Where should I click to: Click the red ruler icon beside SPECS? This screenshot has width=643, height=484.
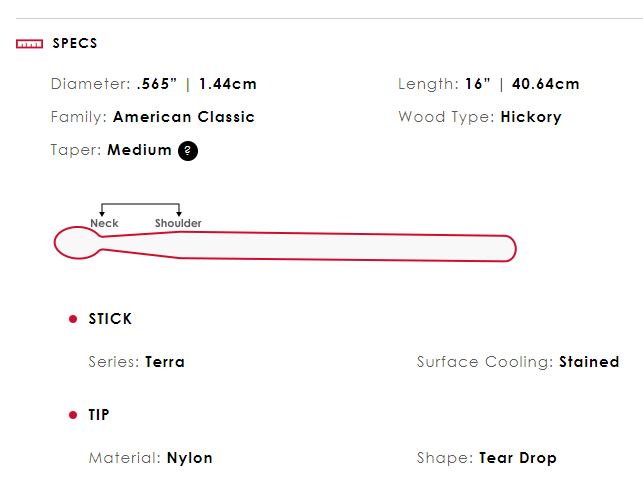click(29, 44)
